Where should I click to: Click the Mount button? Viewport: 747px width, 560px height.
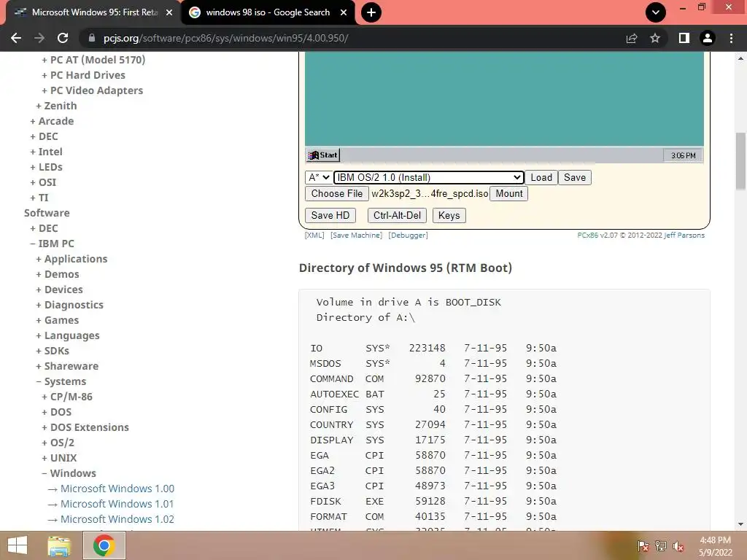point(508,194)
